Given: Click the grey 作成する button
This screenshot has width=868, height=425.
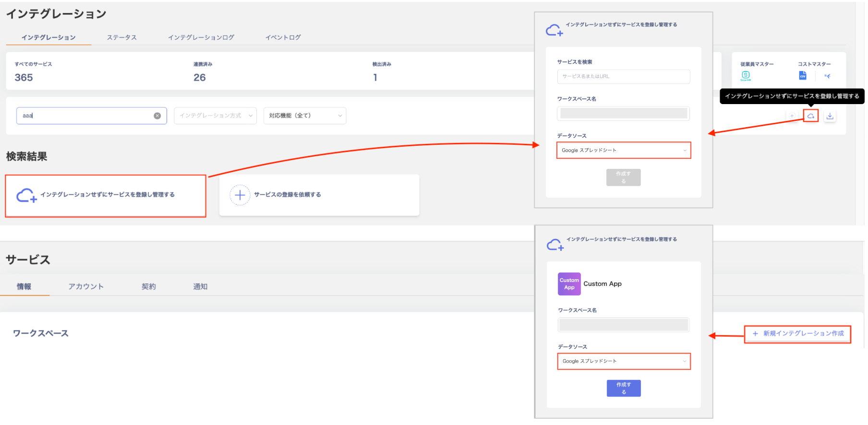Looking at the screenshot, I should [x=624, y=177].
